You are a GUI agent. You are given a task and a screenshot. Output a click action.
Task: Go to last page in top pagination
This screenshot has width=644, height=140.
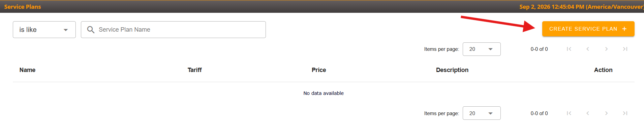coord(625,49)
